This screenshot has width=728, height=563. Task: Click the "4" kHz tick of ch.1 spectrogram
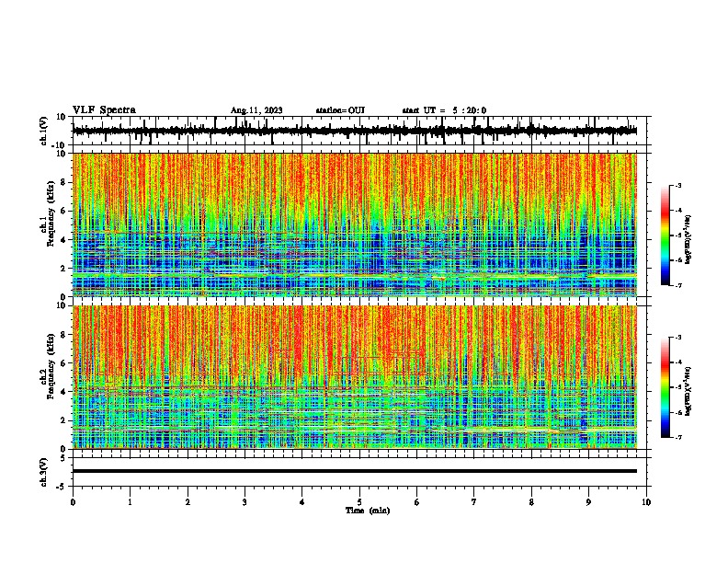tap(63, 240)
